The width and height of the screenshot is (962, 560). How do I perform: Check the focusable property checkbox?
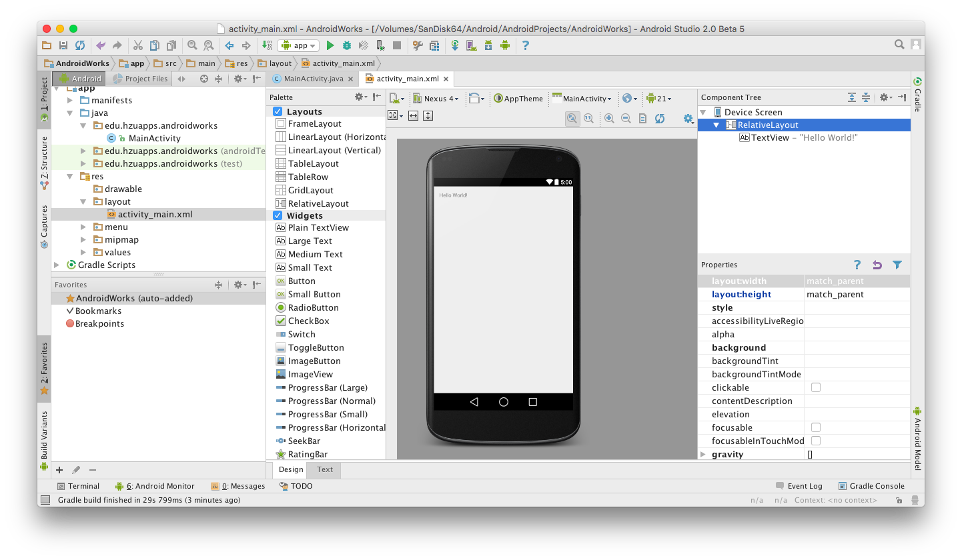(816, 427)
